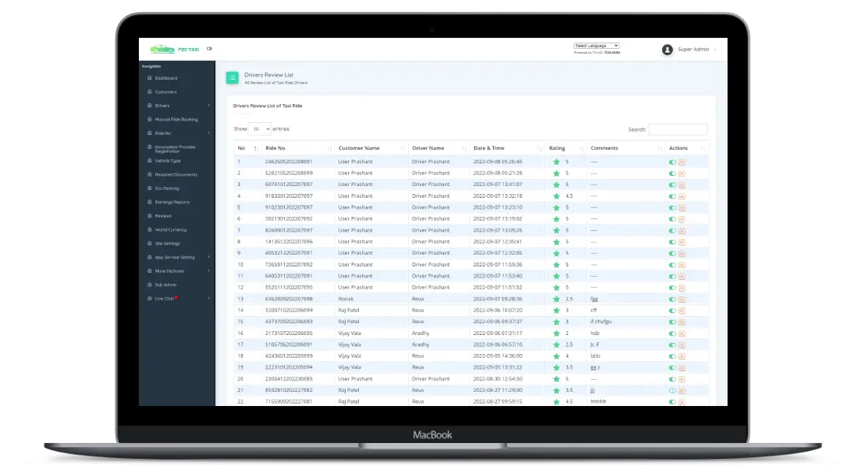The image size is (868, 473).
Task: Click the Earnings Reports sidebar icon
Action: click(149, 203)
